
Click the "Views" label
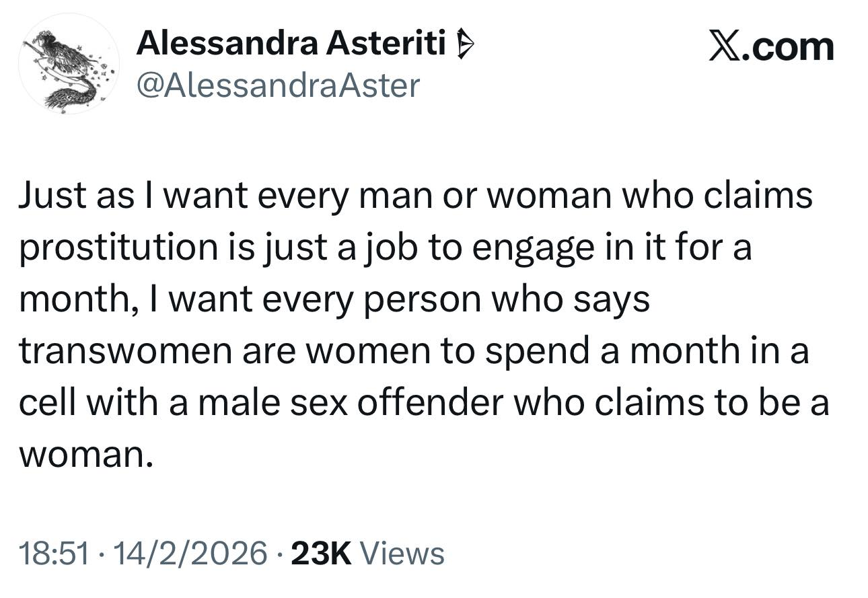tap(402, 554)
